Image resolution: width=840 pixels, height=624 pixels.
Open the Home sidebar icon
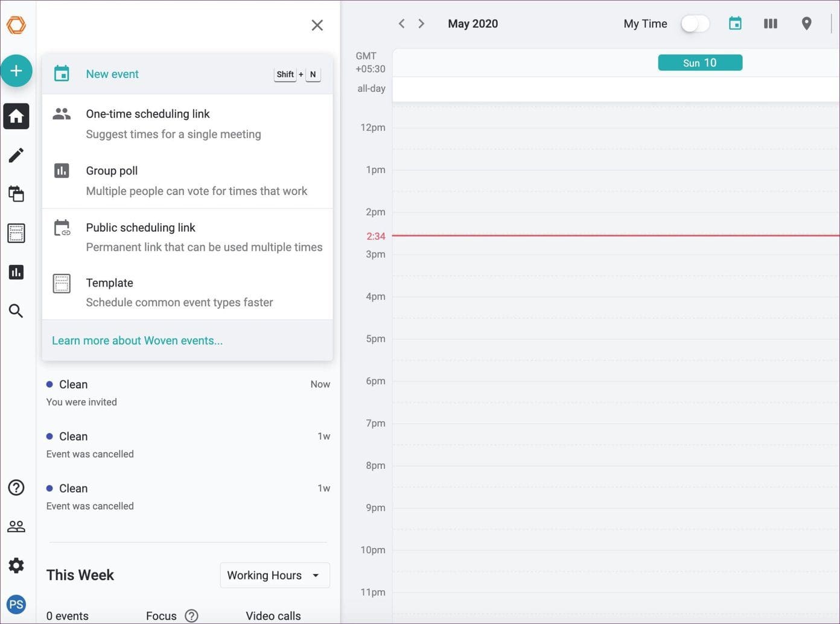coord(16,116)
